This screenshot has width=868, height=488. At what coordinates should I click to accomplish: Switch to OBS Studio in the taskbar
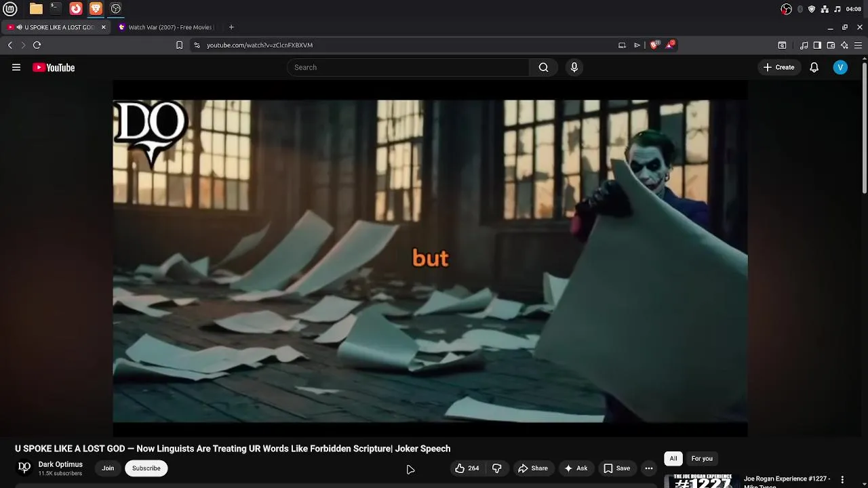116,9
